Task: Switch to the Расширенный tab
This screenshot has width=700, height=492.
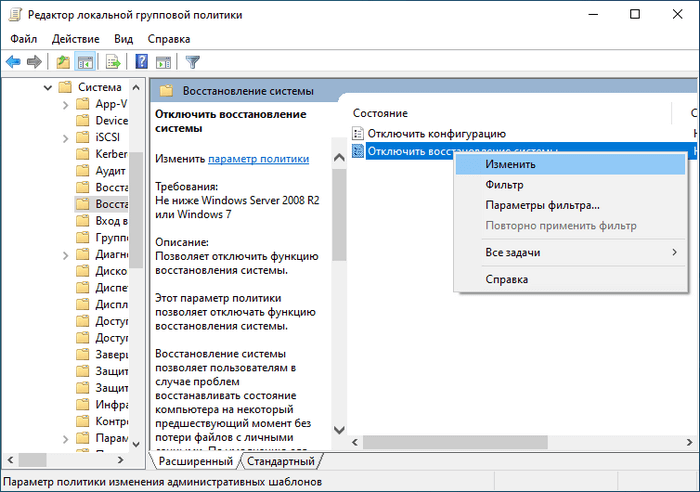Action: tap(196, 461)
